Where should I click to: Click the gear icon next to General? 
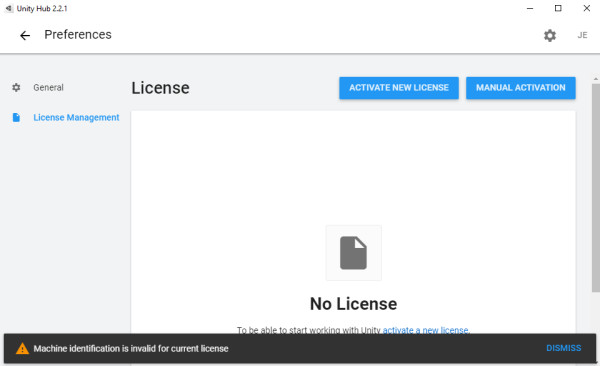tap(16, 87)
